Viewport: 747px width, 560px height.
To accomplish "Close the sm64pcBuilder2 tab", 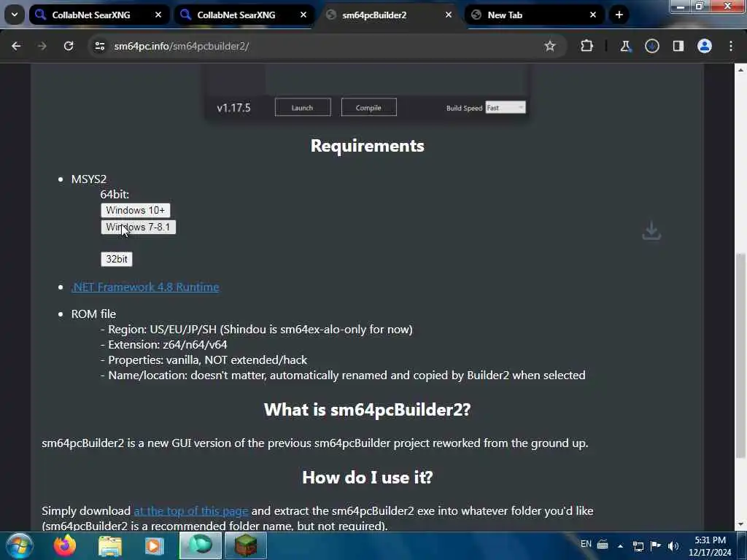I will point(449,15).
